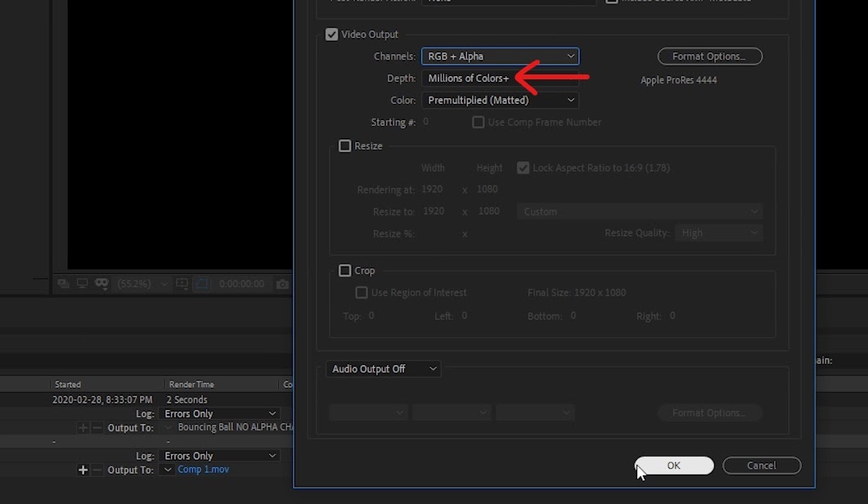The height and width of the screenshot is (504, 868).
Task: Open the magnification 55.2% dropdown
Action: click(142, 284)
